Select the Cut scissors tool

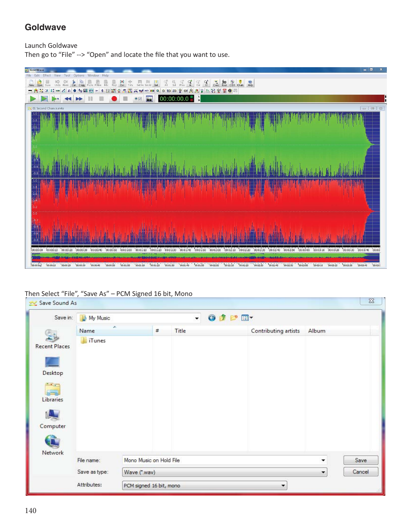(x=74, y=83)
